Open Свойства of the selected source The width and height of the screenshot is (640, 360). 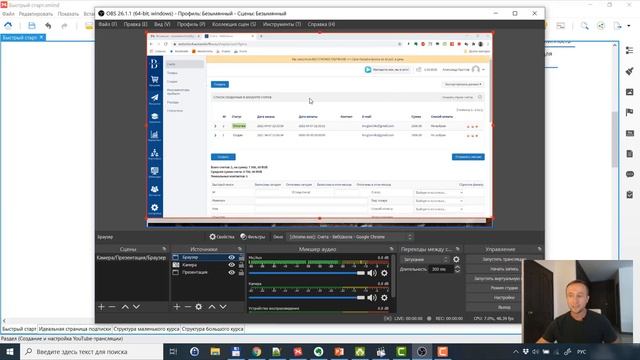coord(222,237)
